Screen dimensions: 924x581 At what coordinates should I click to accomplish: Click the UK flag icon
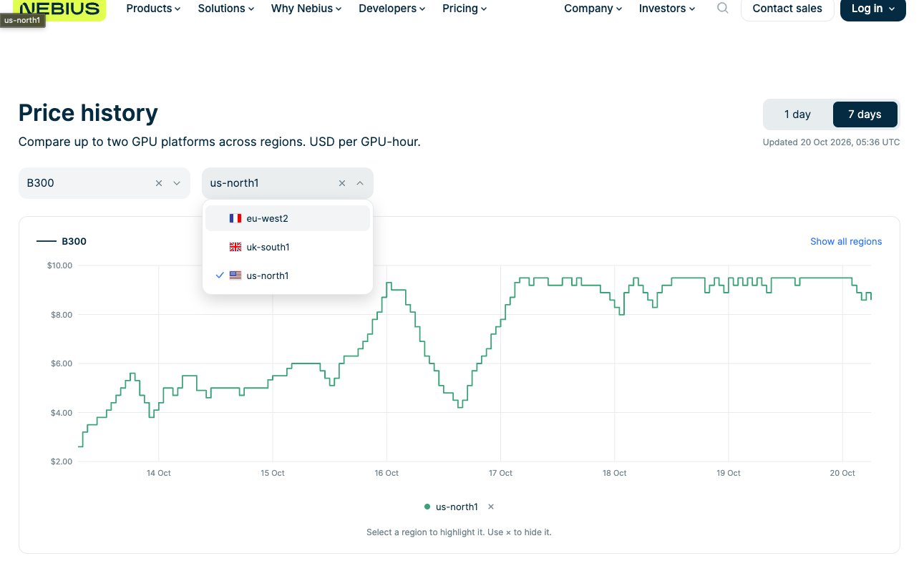[x=235, y=247]
